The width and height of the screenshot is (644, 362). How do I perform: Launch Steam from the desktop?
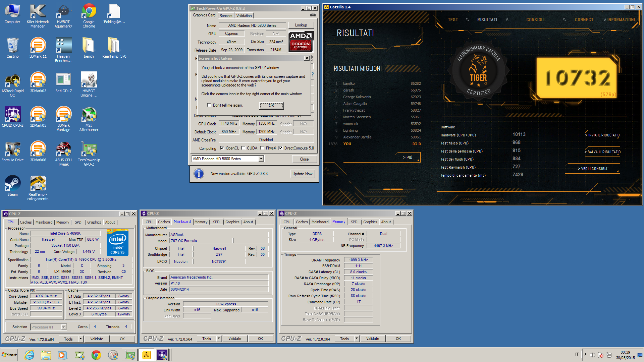pos(12,186)
